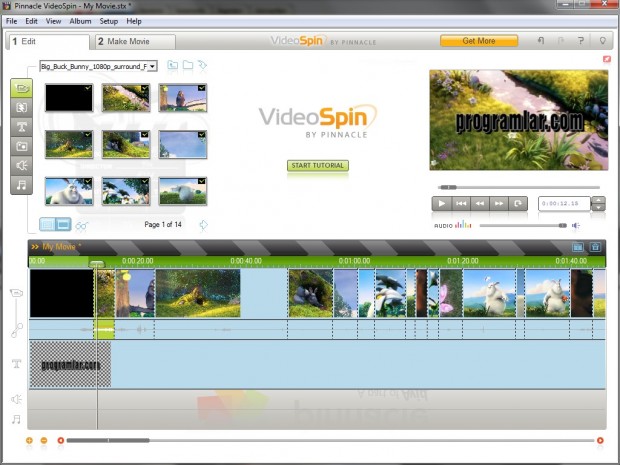Open the View menu

(53, 21)
